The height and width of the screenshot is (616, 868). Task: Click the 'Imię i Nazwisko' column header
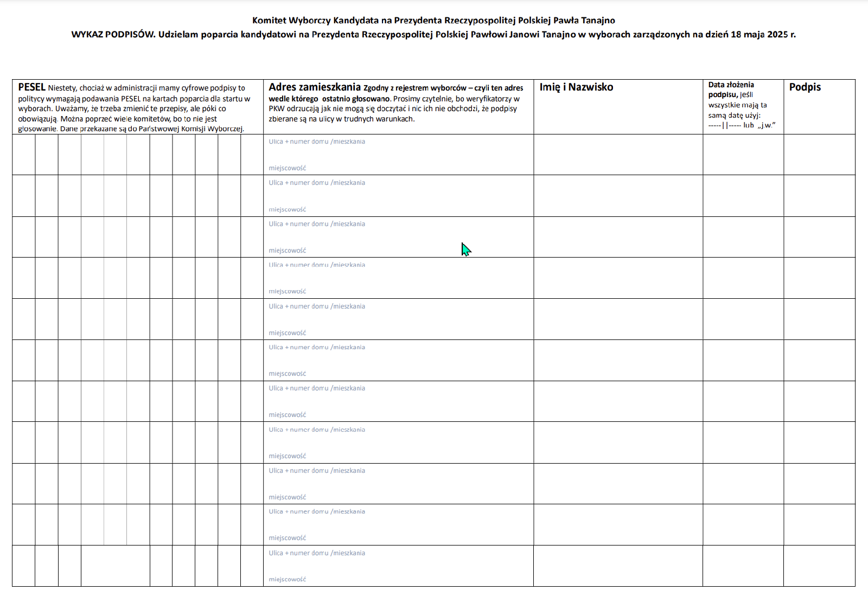pyautogui.click(x=576, y=87)
